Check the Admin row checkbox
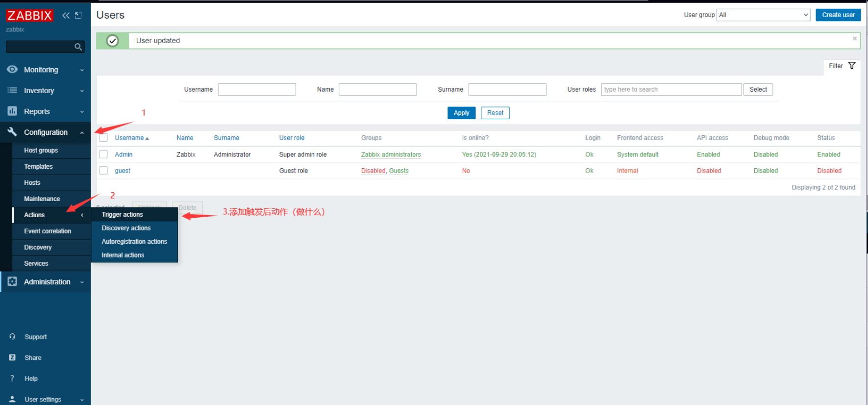 pyautogui.click(x=103, y=154)
